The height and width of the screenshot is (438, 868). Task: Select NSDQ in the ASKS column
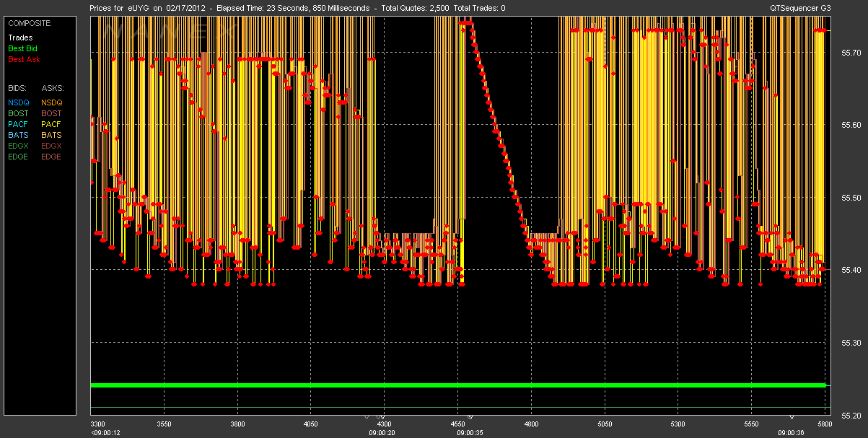(x=52, y=102)
